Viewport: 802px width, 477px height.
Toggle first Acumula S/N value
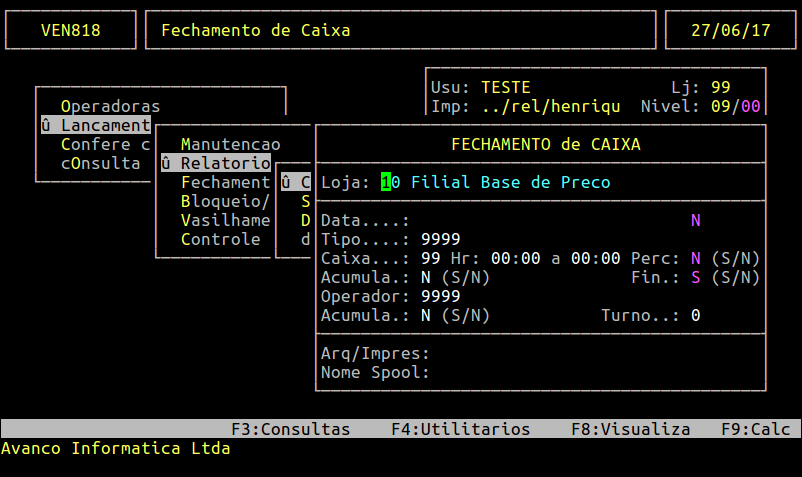point(426,277)
